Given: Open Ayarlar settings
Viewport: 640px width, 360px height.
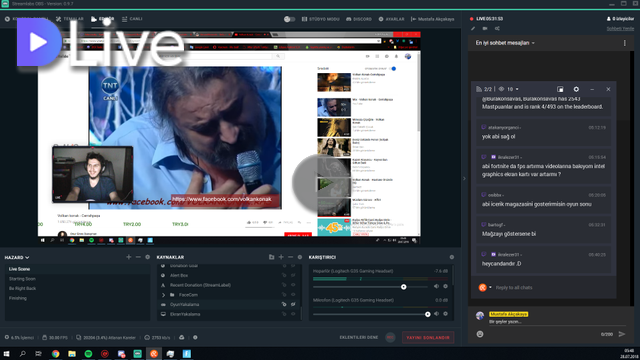Looking at the screenshot, I should click(x=391, y=19).
